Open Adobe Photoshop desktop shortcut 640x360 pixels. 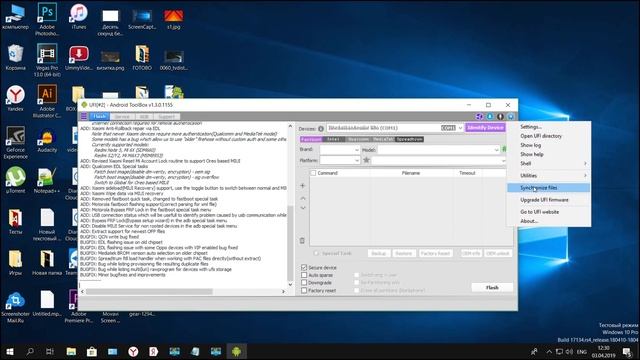[x=47, y=19]
